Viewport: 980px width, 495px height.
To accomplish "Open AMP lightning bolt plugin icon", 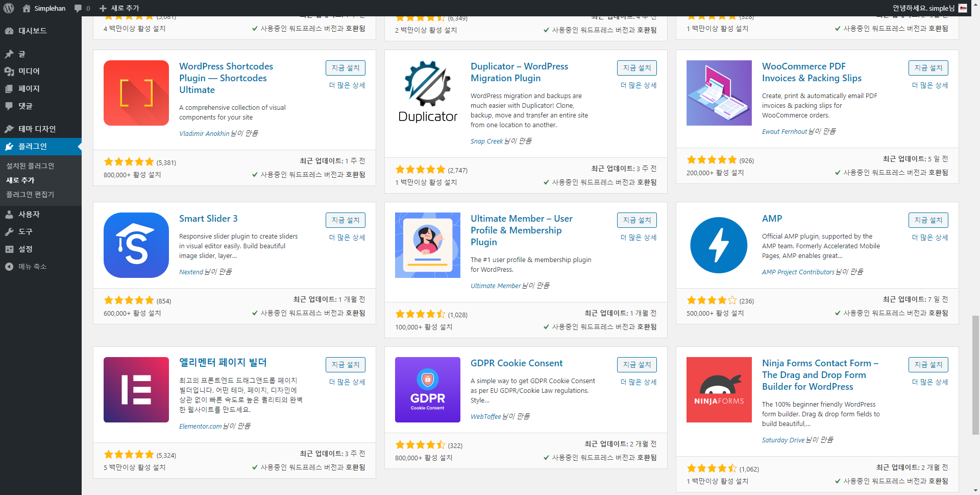I will 719,245.
